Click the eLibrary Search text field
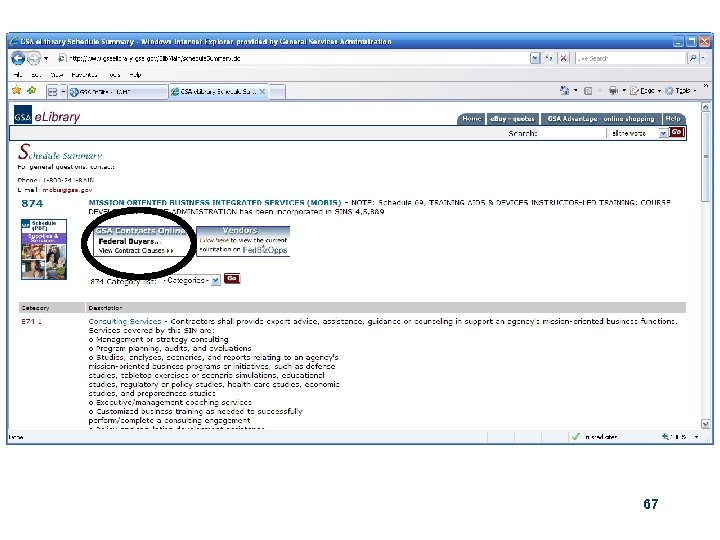720x540 pixels. tap(572, 133)
